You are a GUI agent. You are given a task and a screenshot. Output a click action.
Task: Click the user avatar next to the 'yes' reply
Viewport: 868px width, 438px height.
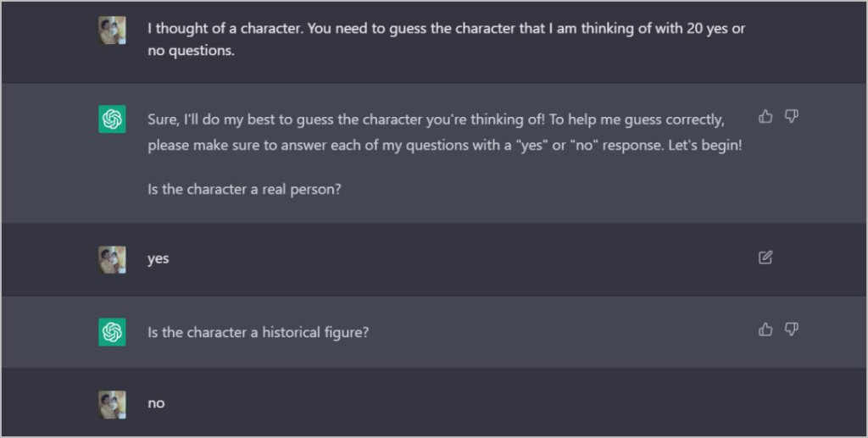(112, 260)
